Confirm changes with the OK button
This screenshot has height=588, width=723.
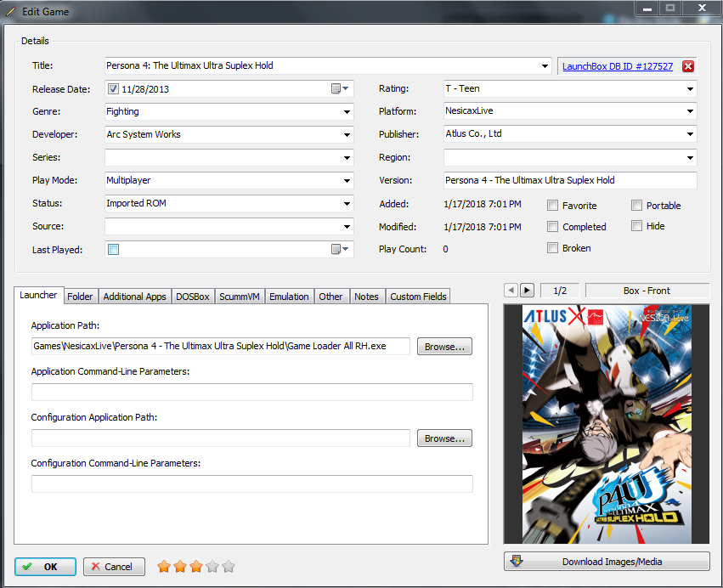[45, 567]
